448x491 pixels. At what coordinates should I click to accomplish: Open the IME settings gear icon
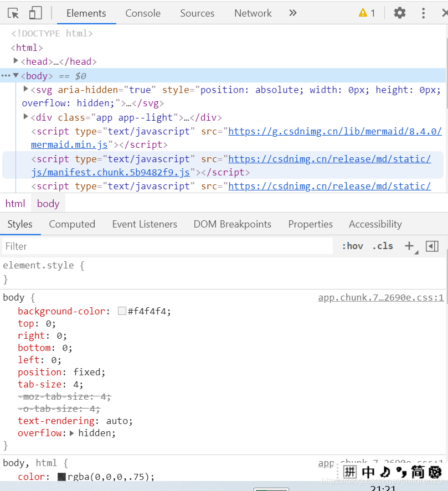click(x=435, y=472)
